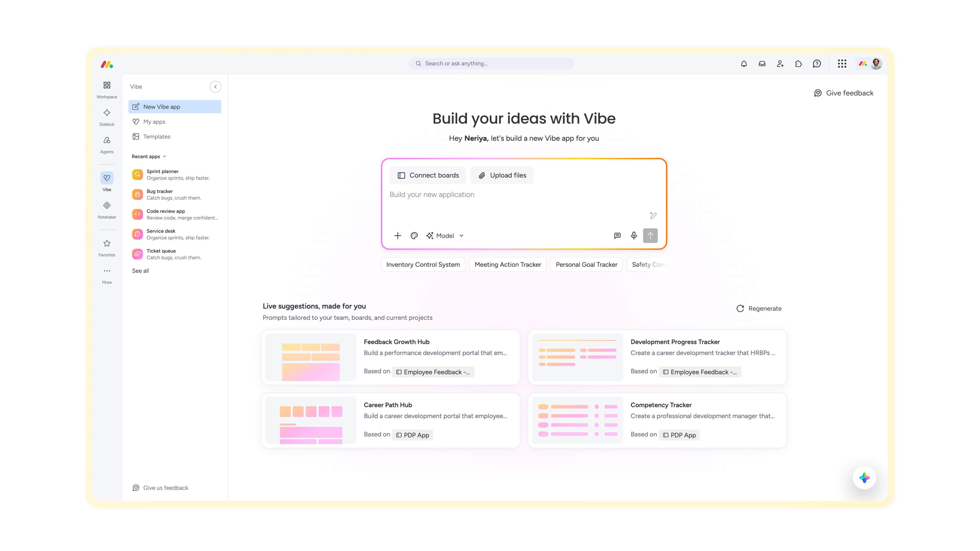The image size is (980, 551).
Task: Open the palette theme icon
Action: click(x=414, y=235)
